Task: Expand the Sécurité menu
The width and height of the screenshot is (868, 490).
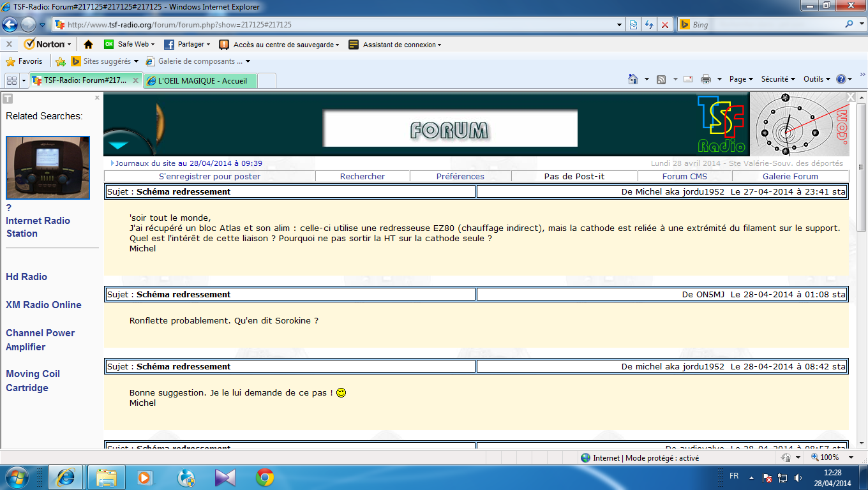Action: click(x=778, y=79)
